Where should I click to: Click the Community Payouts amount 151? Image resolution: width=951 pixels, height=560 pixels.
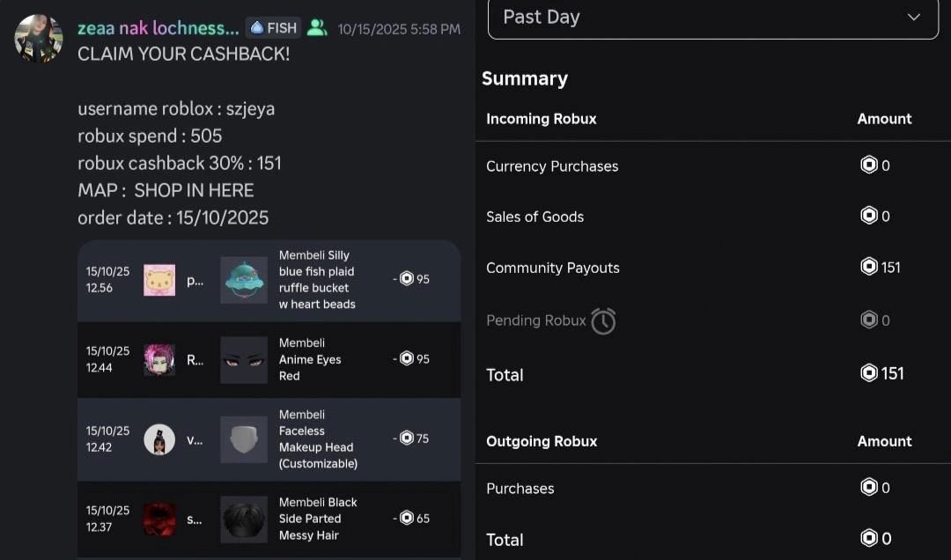[x=891, y=268]
